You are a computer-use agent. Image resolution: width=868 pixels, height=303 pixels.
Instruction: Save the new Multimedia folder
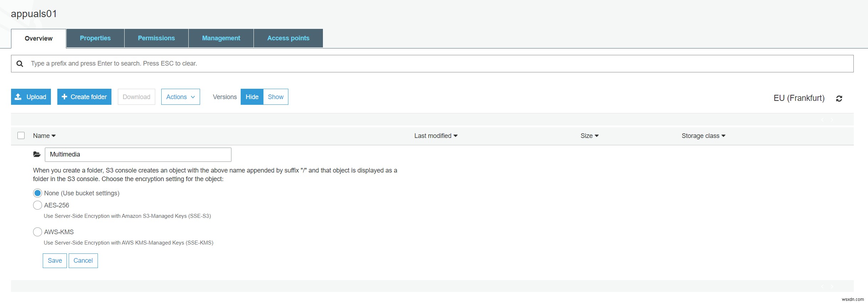click(55, 261)
